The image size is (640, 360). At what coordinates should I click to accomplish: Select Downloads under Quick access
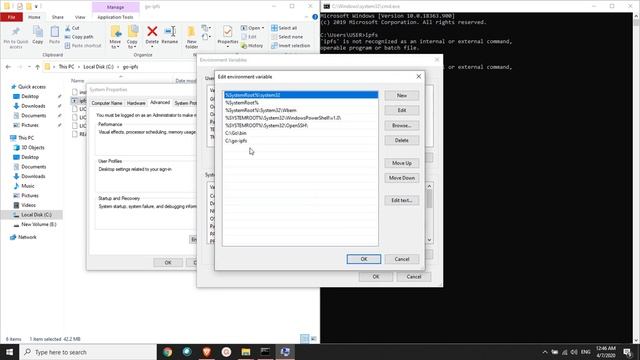33,106
